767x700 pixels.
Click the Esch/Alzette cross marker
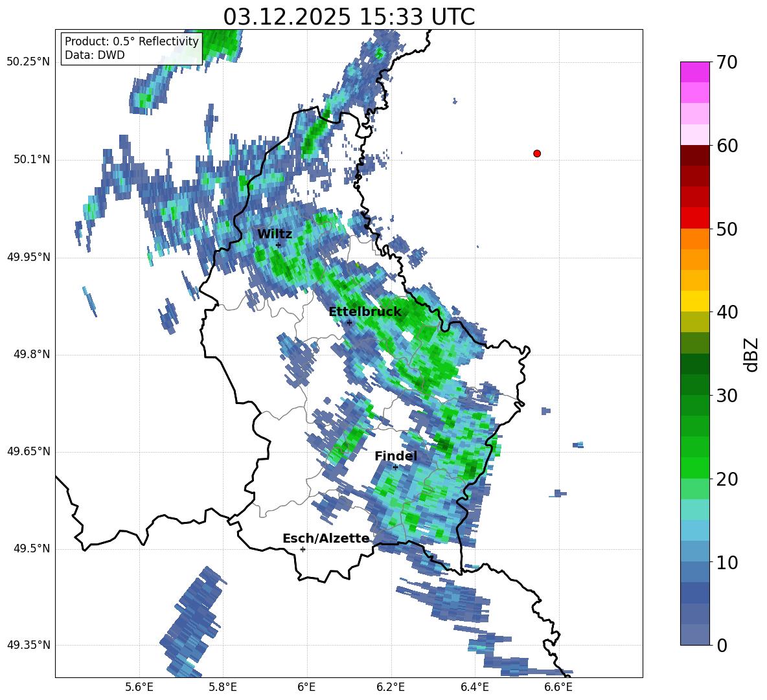click(x=303, y=549)
